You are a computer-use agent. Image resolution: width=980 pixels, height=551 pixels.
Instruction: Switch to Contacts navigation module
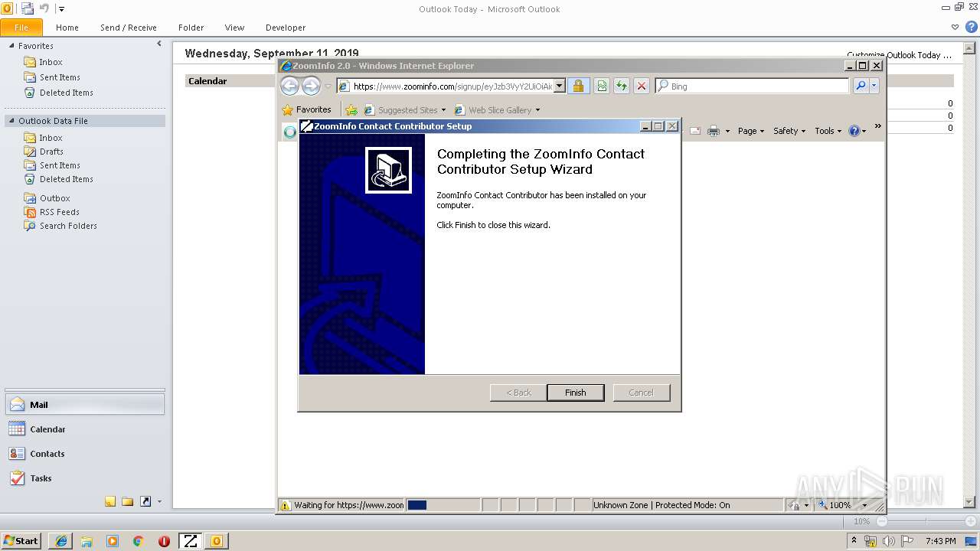tap(84, 454)
